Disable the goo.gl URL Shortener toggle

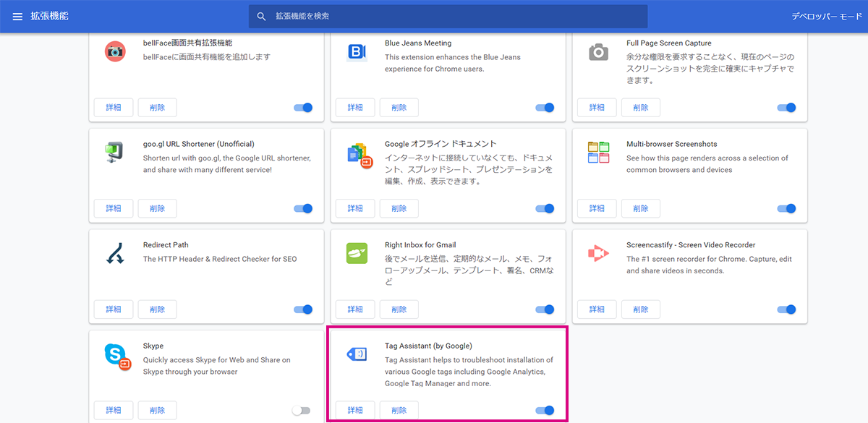(x=303, y=209)
